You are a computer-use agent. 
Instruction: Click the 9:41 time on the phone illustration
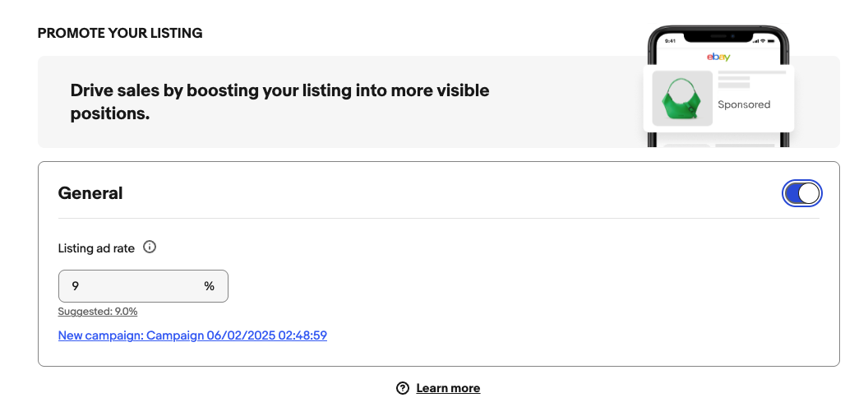tap(670, 41)
